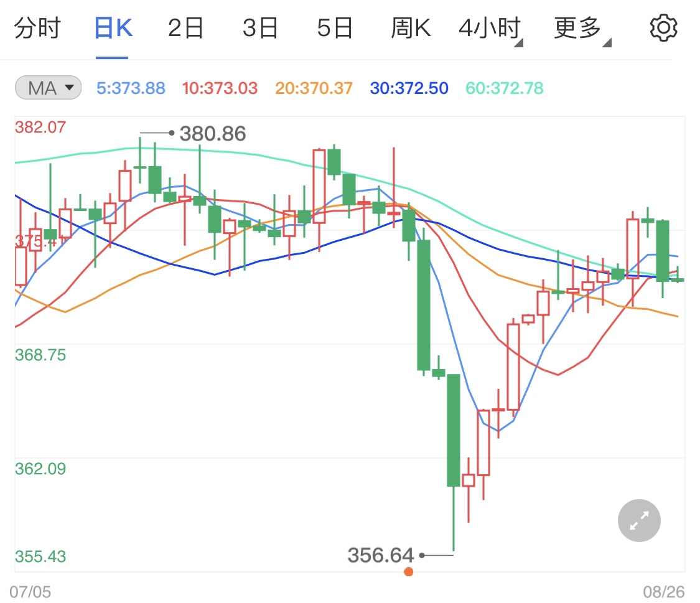Switch to 5日 five-day tab
The image size is (700, 603).
pos(335,28)
